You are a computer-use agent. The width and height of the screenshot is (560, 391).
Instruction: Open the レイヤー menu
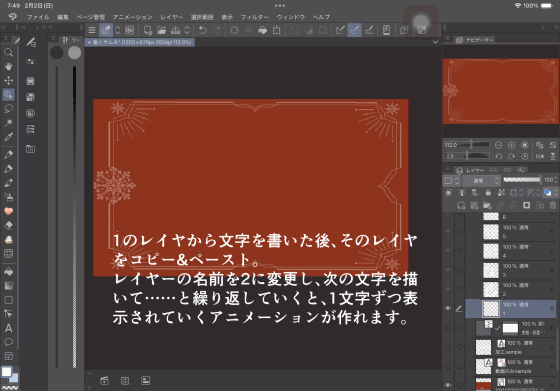[171, 17]
